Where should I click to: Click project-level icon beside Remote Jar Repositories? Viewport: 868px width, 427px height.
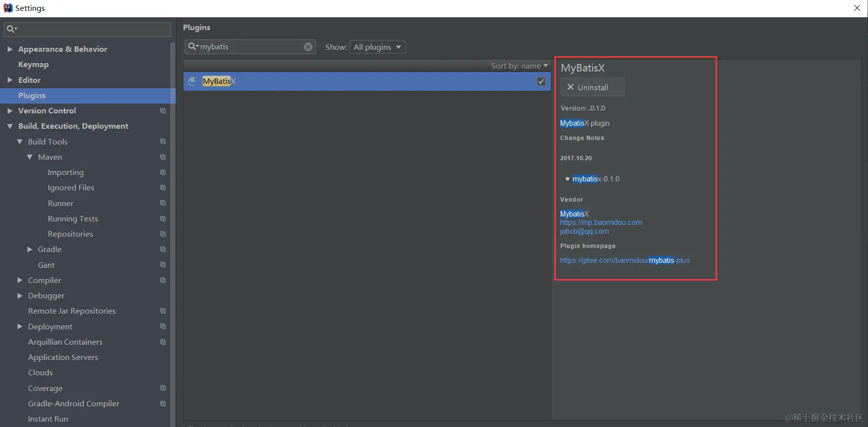(163, 311)
